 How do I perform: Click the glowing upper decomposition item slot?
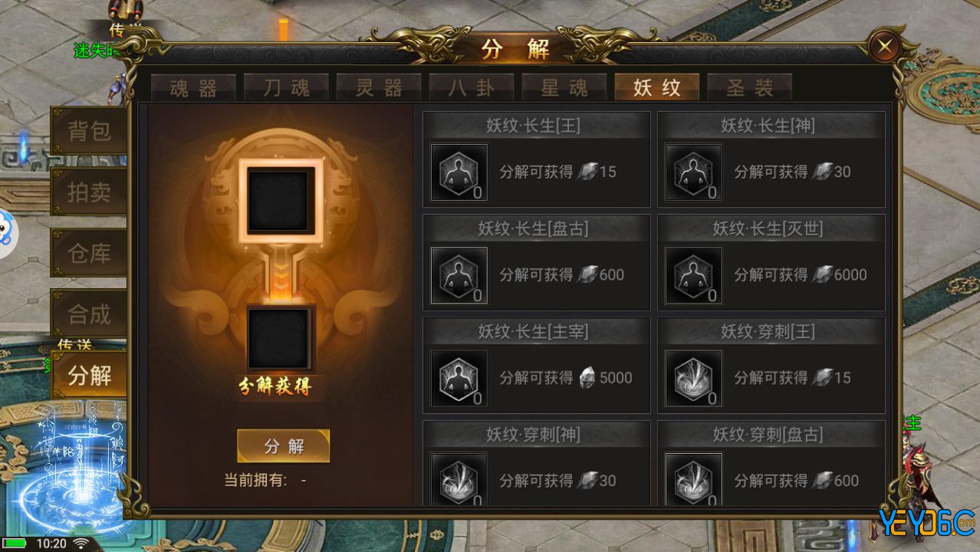(280, 199)
